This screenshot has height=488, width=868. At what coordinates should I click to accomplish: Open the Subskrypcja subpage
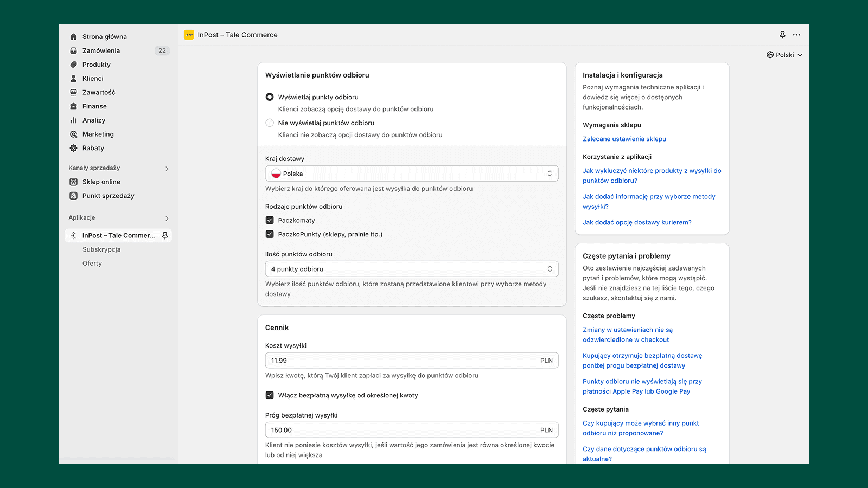pyautogui.click(x=101, y=249)
